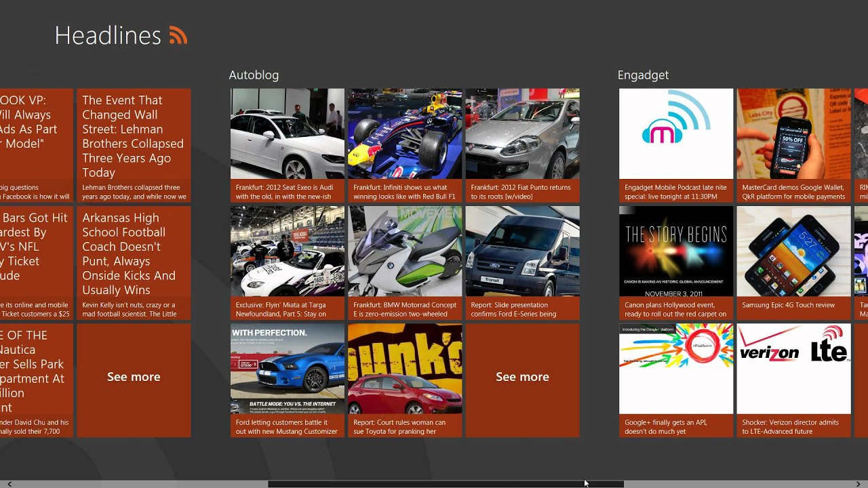The image size is (868, 488).
Task: Click caption 'Shocker: Verizon director admits'
Action: (791, 422)
